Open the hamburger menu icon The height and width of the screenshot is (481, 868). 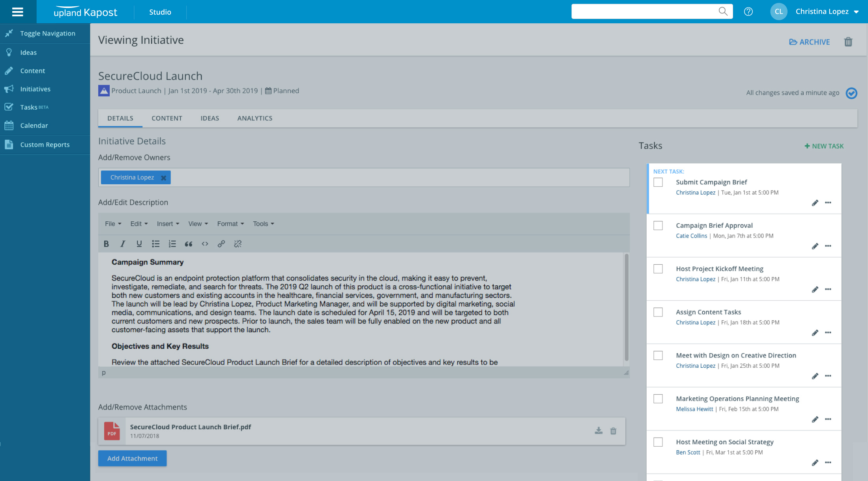coord(18,12)
